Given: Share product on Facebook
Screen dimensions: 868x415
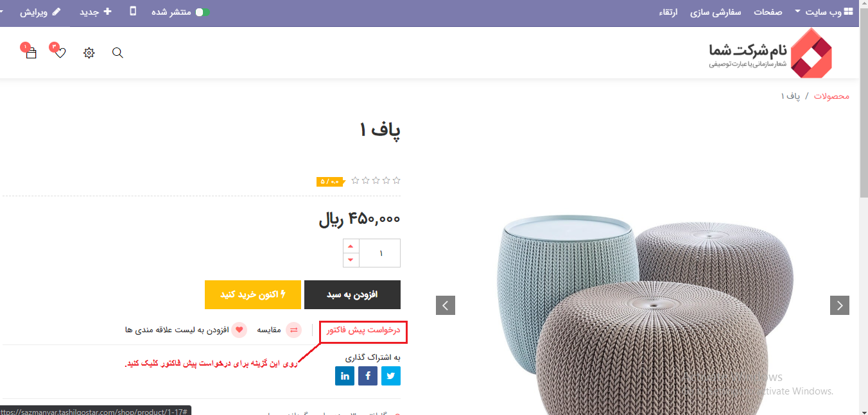Looking at the screenshot, I should 368,376.
